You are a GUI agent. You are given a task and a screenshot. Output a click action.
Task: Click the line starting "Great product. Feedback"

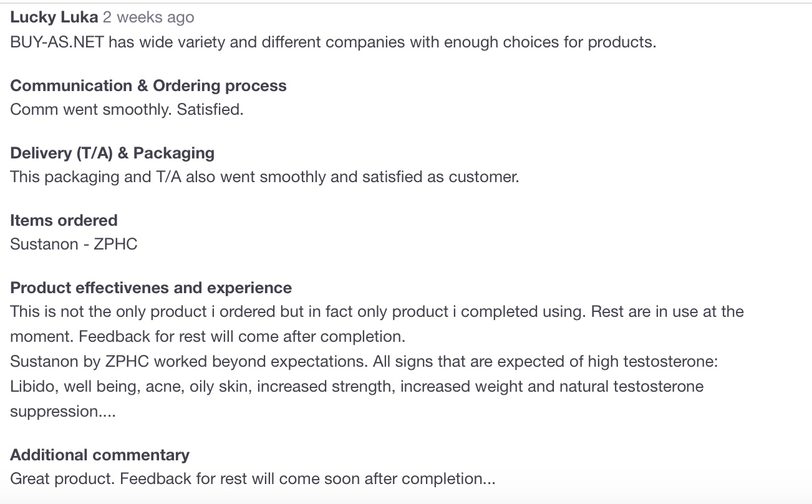point(253,479)
